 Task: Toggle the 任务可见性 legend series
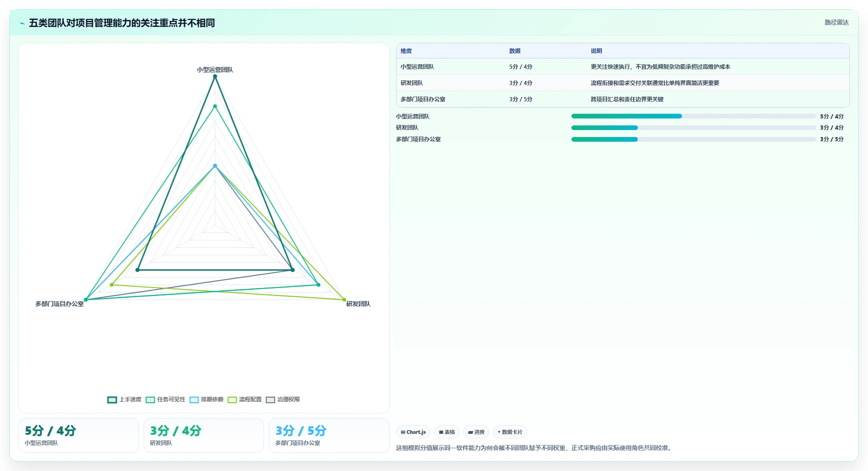point(166,399)
